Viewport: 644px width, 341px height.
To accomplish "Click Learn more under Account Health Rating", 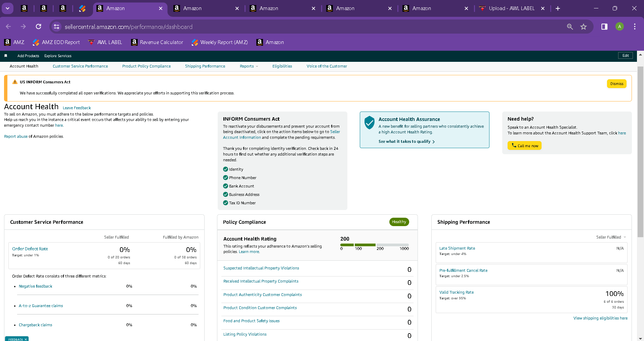I will 249,252.
